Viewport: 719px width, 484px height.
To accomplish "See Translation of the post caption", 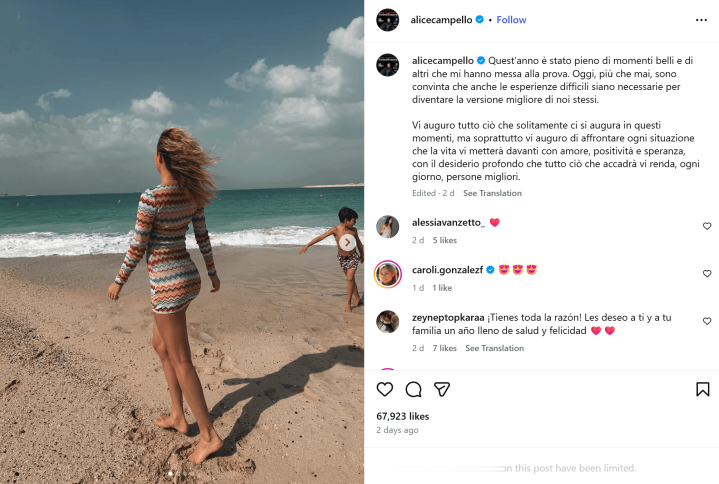I will [x=492, y=193].
